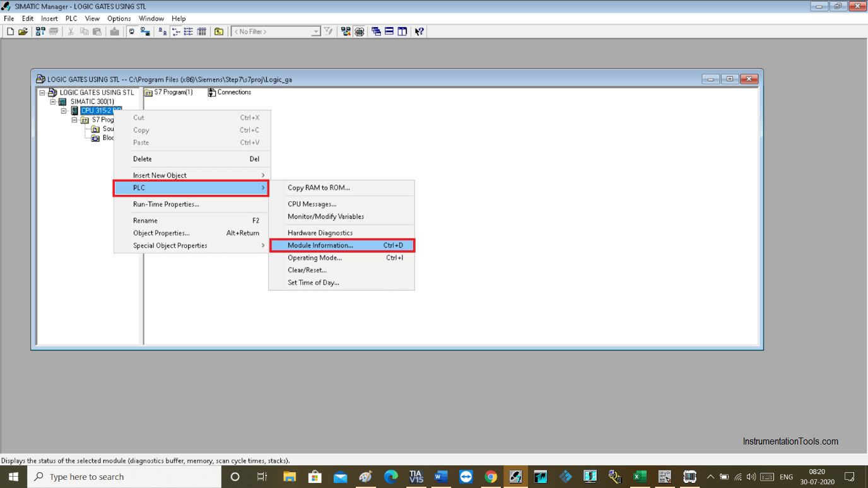
Task: Choose CPU Messages from submenu
Action: [341, 204]
